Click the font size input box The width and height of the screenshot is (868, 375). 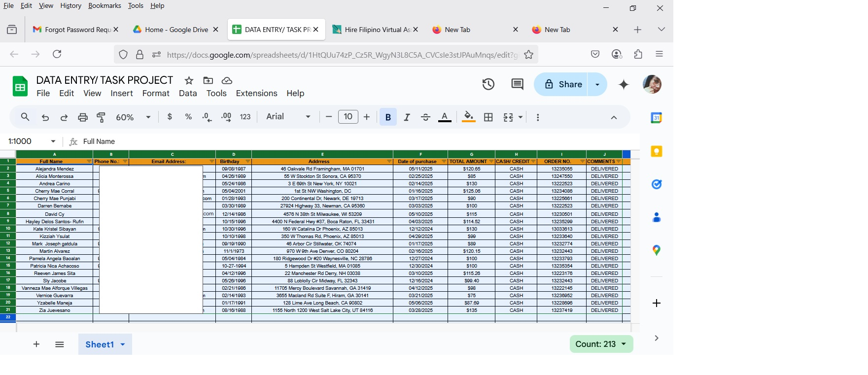tap(348, 117)
